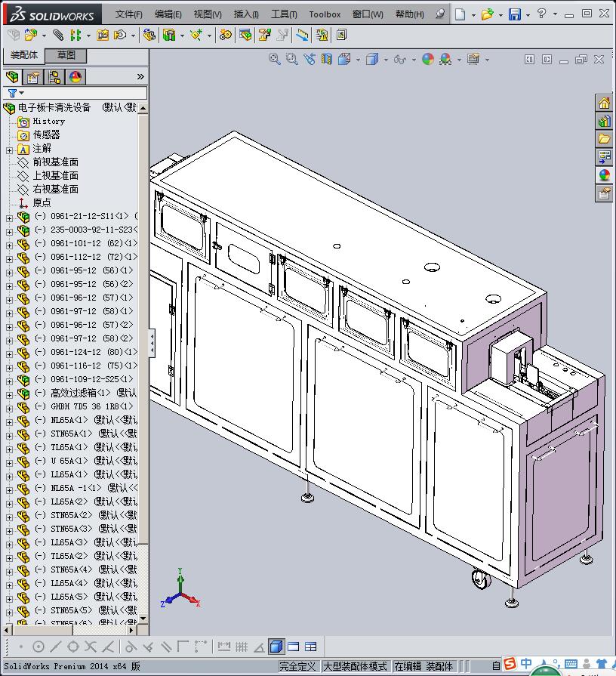
Task: Click the Display Style cube icon
Action: pyautogui.click(x=371, y=59)
